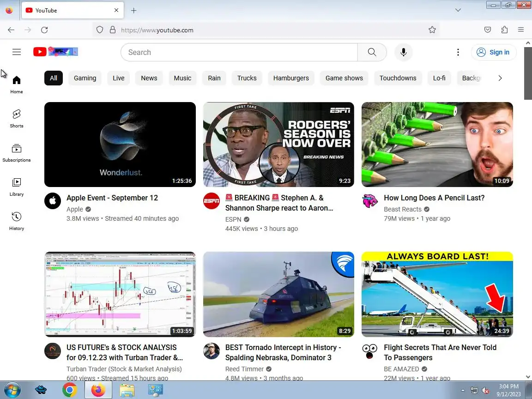Click the magnifier search button
Screen dimensions: 532x399
pyautogui.click(x=372, y=52)
